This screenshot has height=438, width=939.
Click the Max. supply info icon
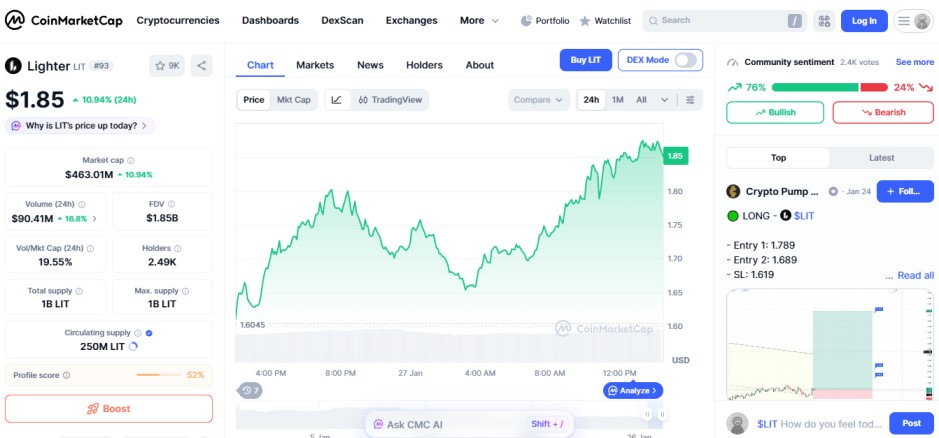[x=185, y=291]
